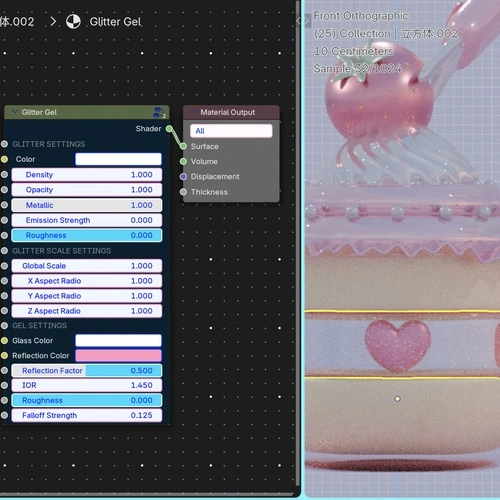
Task: Click the Global Scale field
Action: click(87, 266)
